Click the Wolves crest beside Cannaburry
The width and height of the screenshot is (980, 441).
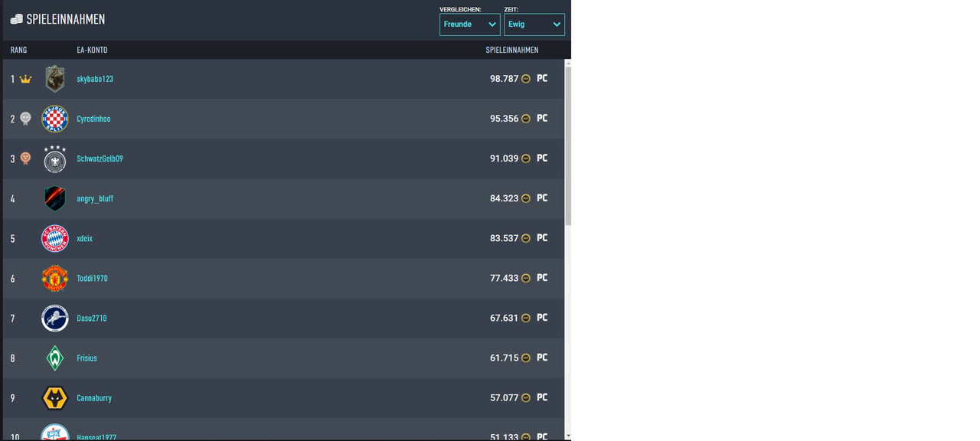(x=54, y=398)
